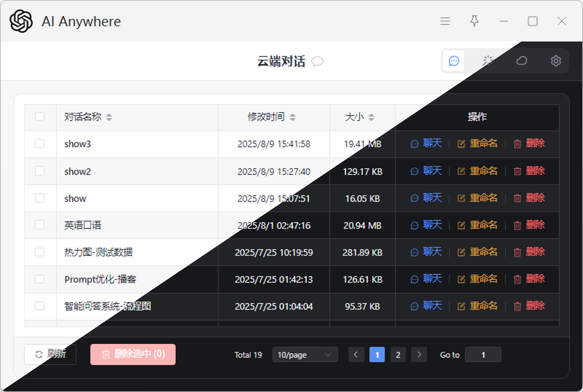Click the 操作 column header
The image size is (583, 392).
[477, 117]
